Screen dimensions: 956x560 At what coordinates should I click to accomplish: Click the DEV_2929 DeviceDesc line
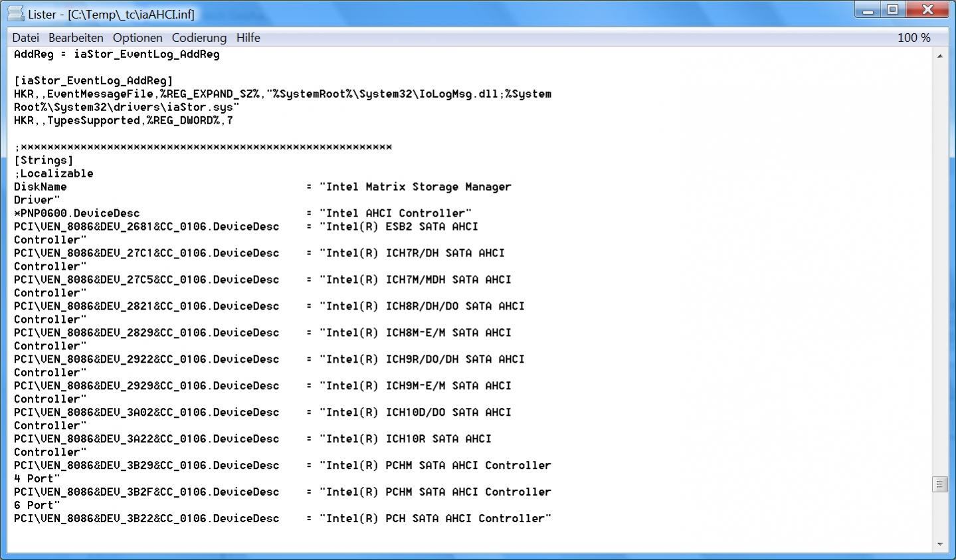coord(263,386)
